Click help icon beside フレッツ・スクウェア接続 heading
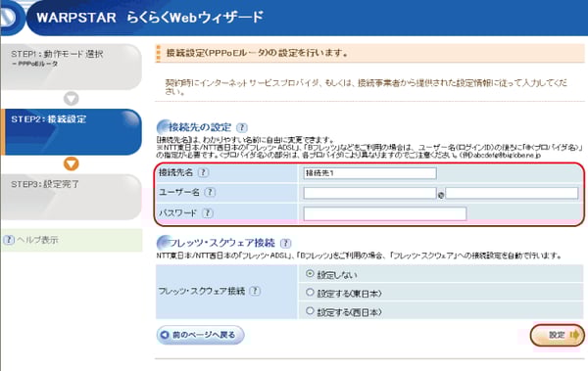The width and height of the screenshot is (588, 371). click(285, 243)
